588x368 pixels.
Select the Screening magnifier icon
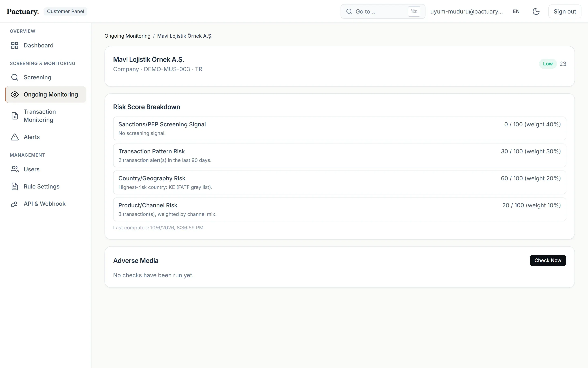pos(14,77)
